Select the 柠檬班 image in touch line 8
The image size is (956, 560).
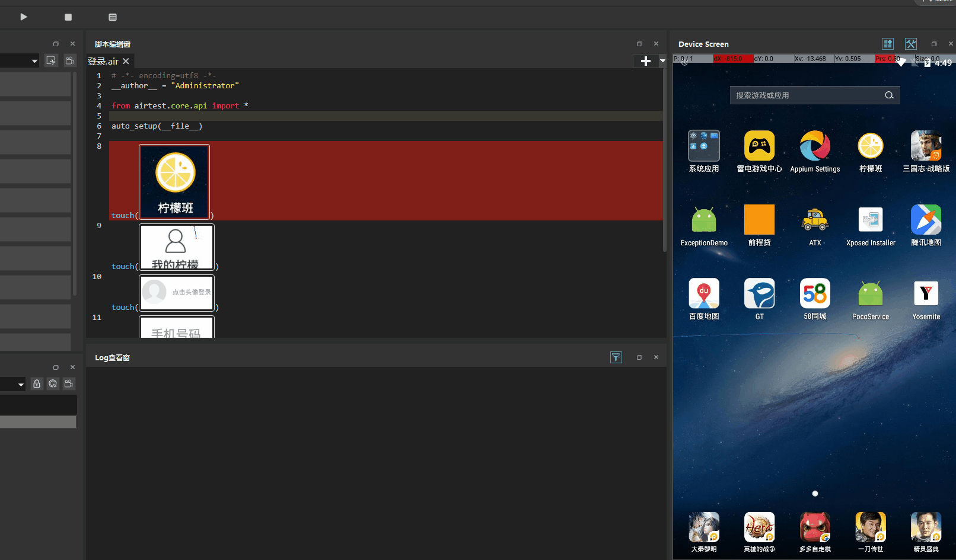click(x=174, y=182)
